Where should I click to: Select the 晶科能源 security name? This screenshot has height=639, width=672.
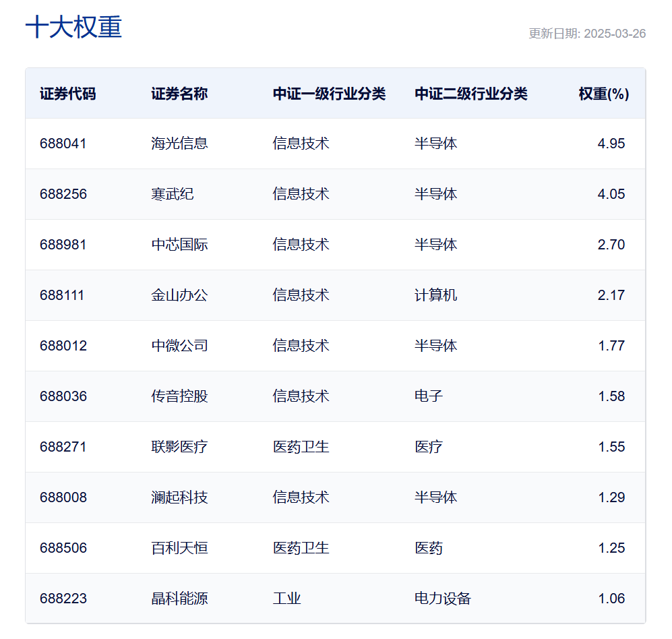pyautogui.click(x=179, y=599)
